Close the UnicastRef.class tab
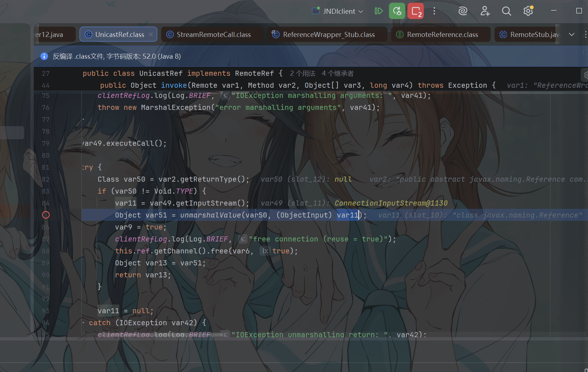Viewport: 588px width, 372px height. [x=151, y=34]
